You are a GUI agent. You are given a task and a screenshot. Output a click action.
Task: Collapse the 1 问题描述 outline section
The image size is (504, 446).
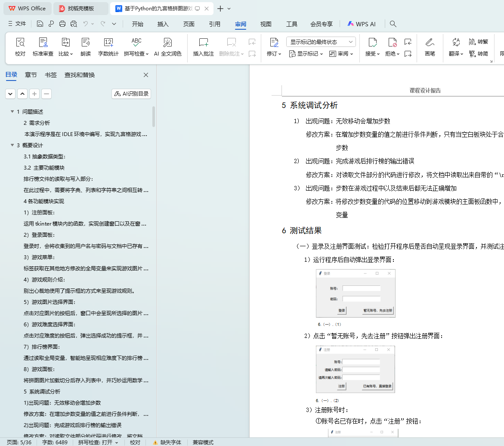click(12, 112)
